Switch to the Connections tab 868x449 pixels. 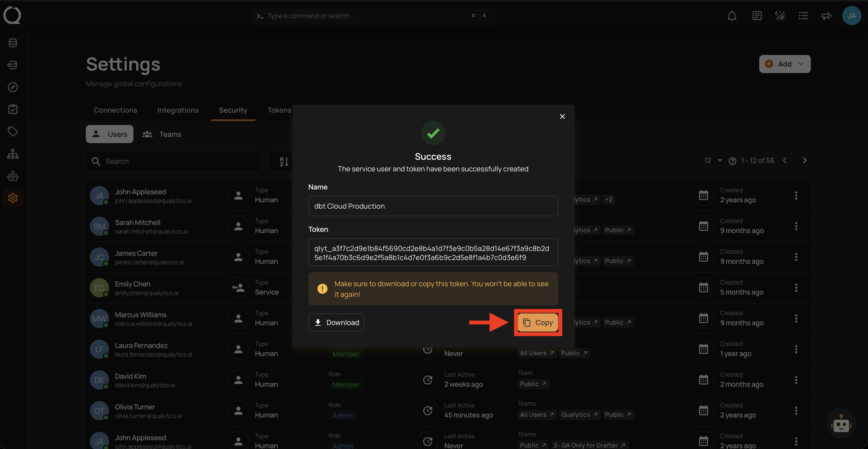[115, 110]
